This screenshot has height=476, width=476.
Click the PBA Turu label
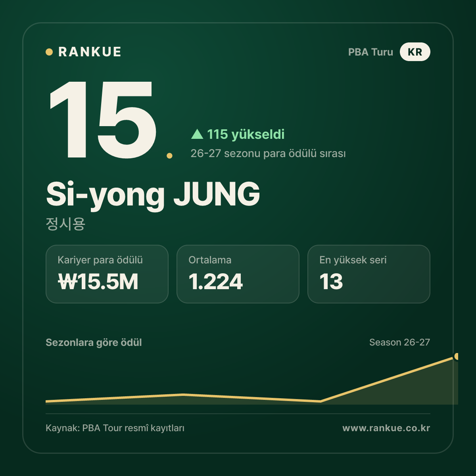pos(370,52)
